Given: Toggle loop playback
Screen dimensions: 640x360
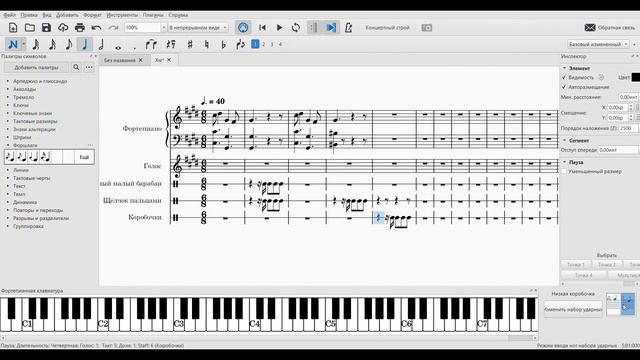Looking at the screenshot, I should (x=296, y=28).
